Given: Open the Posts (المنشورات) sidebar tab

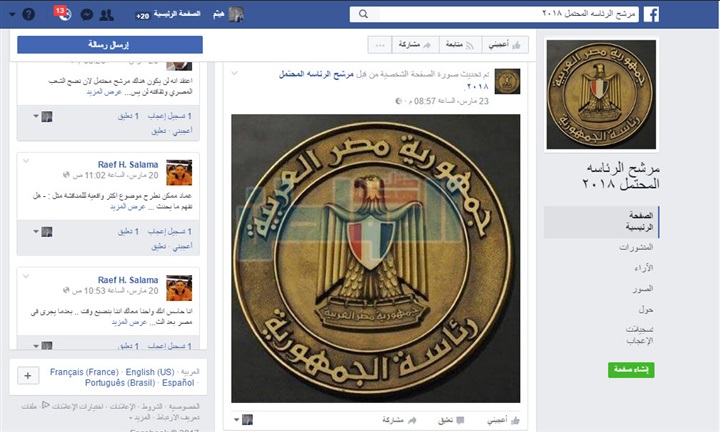Looking at the screenshot, I should [636, 247].
